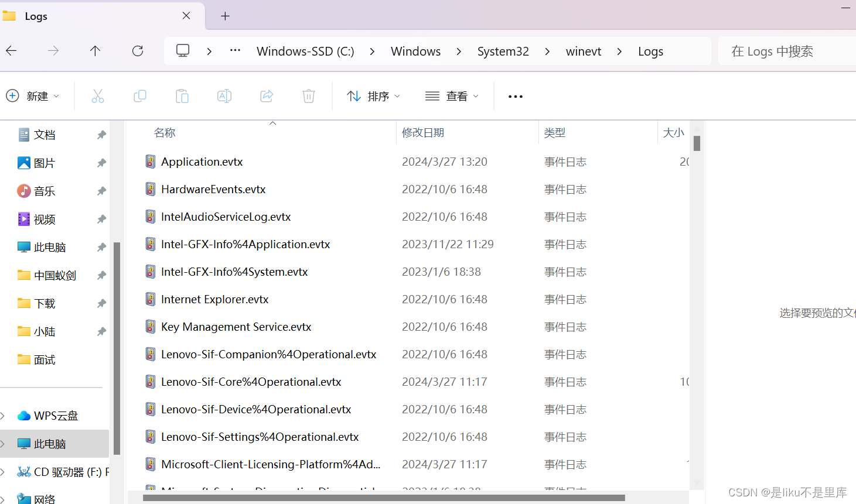Expand the CD 驱动器 (F:) tree node
Image resolution: width=856 pixels, height=504 pixels.
(x=3, y=472)
